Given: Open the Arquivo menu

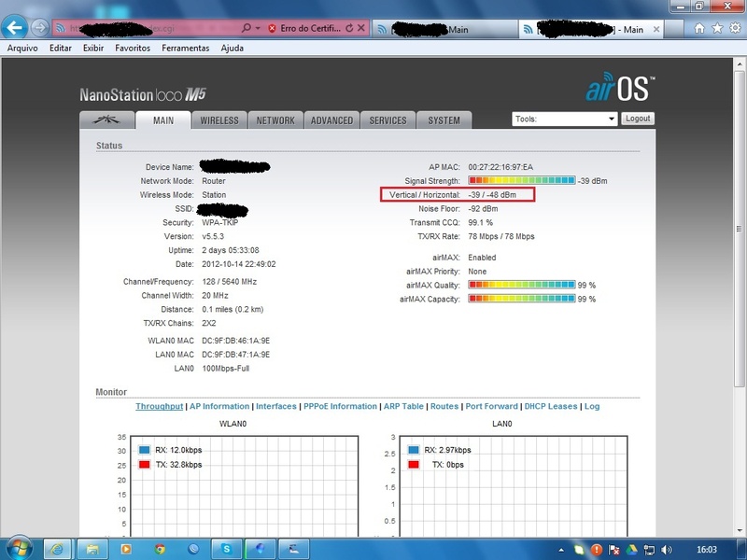Looking at the screenshot, I should (x=21, y=49).
